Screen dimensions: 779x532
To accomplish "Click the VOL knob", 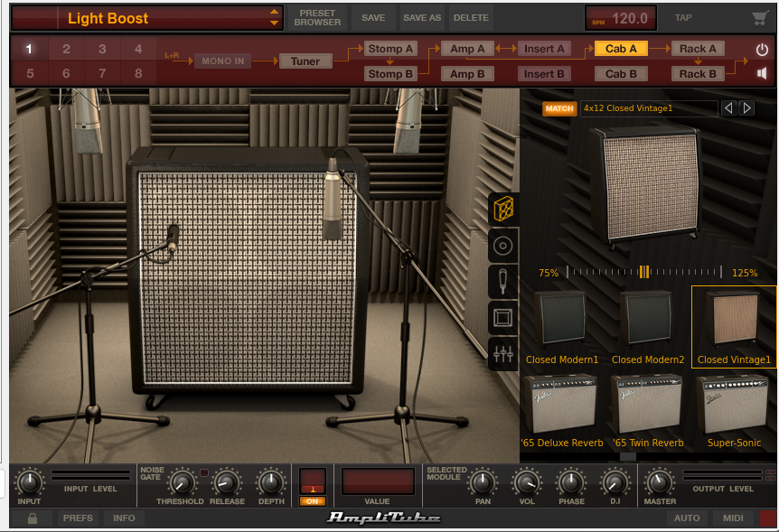I will point(527,481).
